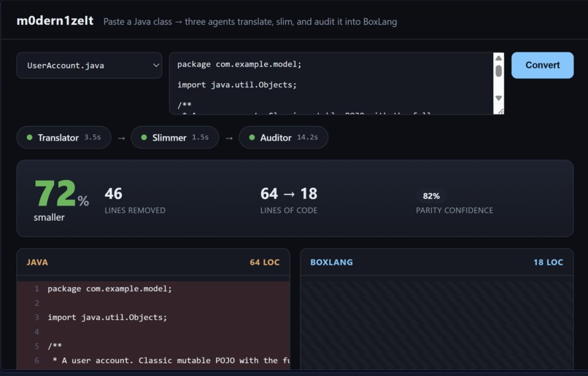The height and width of the screenshot is (376, 588).
Task: Select the Translator agent pill
Action: tap(63, 138)
